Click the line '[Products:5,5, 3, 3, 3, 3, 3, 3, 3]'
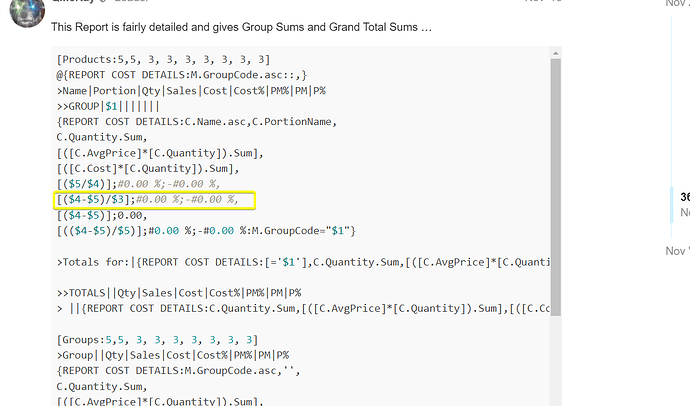The width and height of the screenshot is (690, 406). [163, 59]
